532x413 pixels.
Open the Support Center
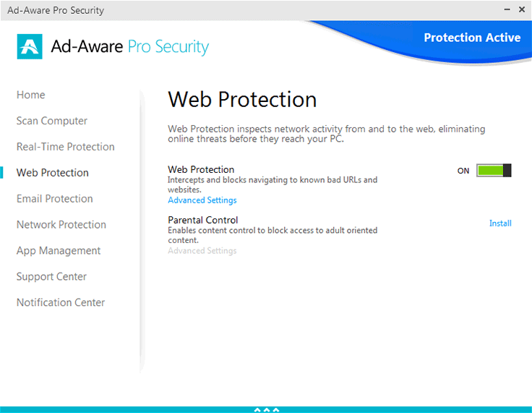(x=51, y=277)
